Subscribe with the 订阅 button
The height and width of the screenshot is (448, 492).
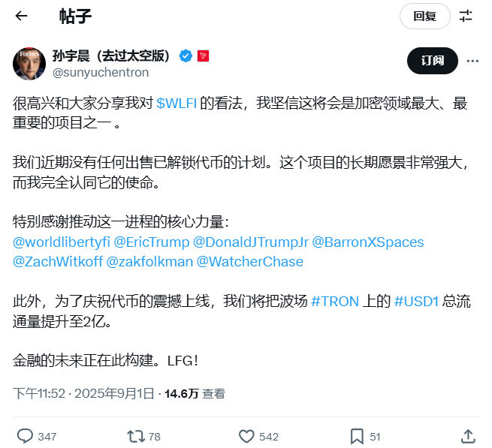[433, 61]
